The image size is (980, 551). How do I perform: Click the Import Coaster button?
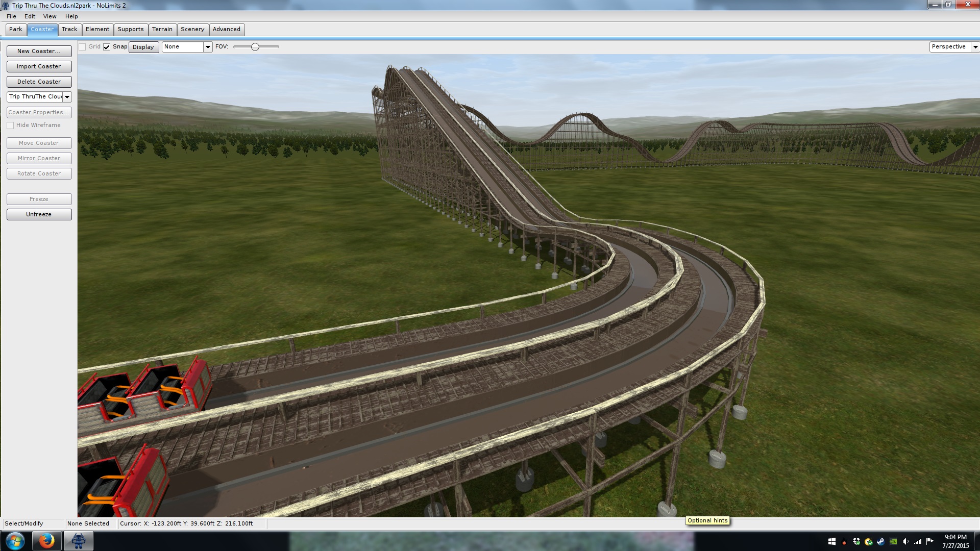tap(39, 66)
